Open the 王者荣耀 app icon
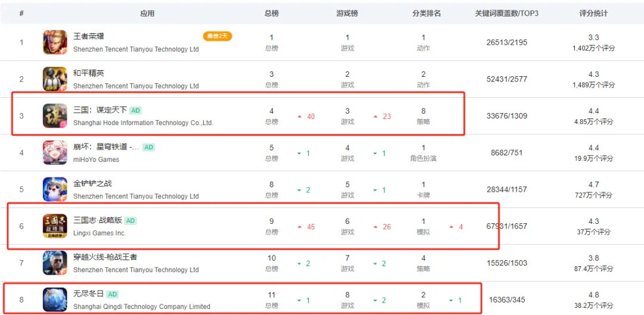 (x=55, y=42)
